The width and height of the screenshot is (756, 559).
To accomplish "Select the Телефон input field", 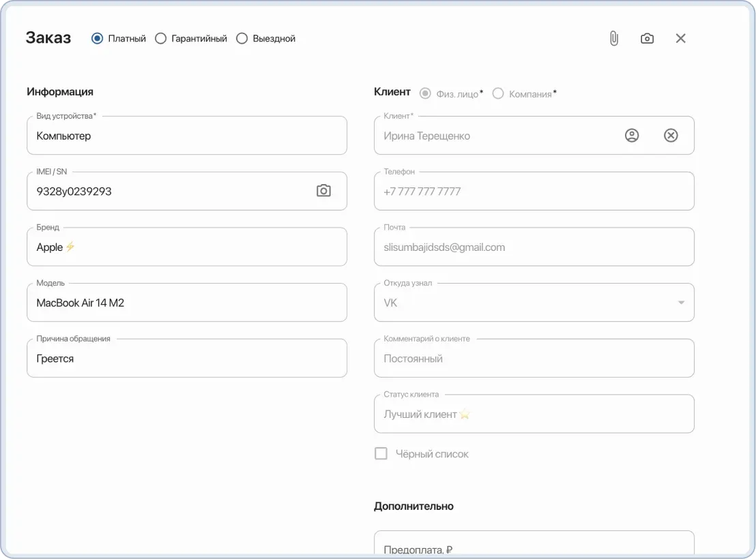I will point(533,191).
